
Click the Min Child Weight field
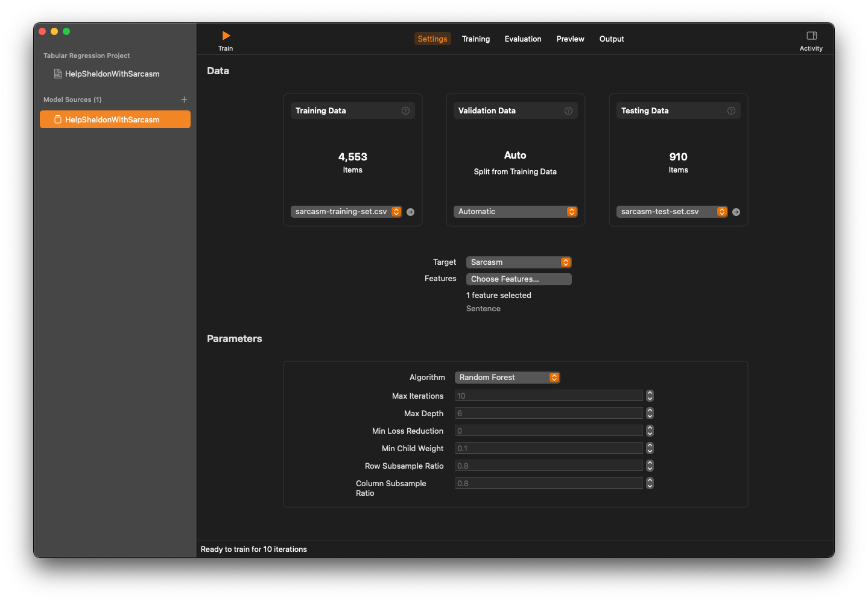pos(548,448)
